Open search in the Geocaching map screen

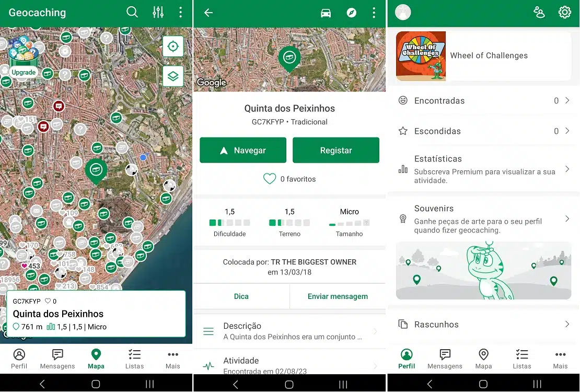click(x=132, y=12)
